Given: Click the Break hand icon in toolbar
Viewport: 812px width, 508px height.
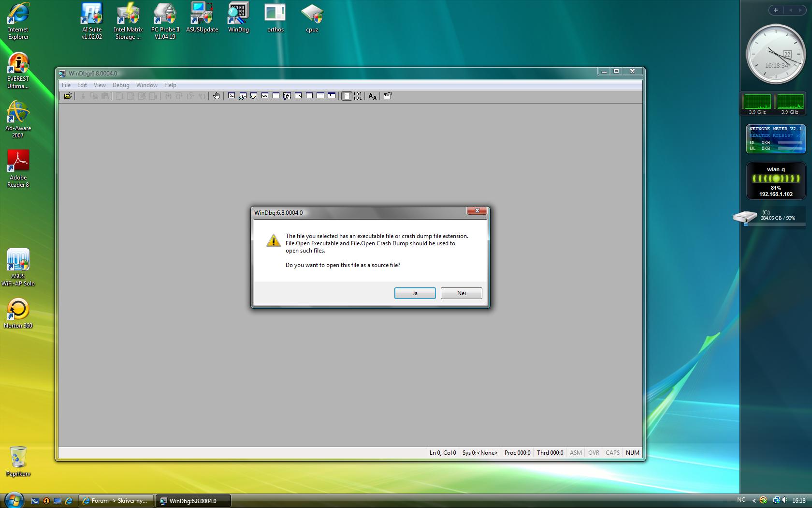Looking at the screenshot, I should [x=217, y=96].
